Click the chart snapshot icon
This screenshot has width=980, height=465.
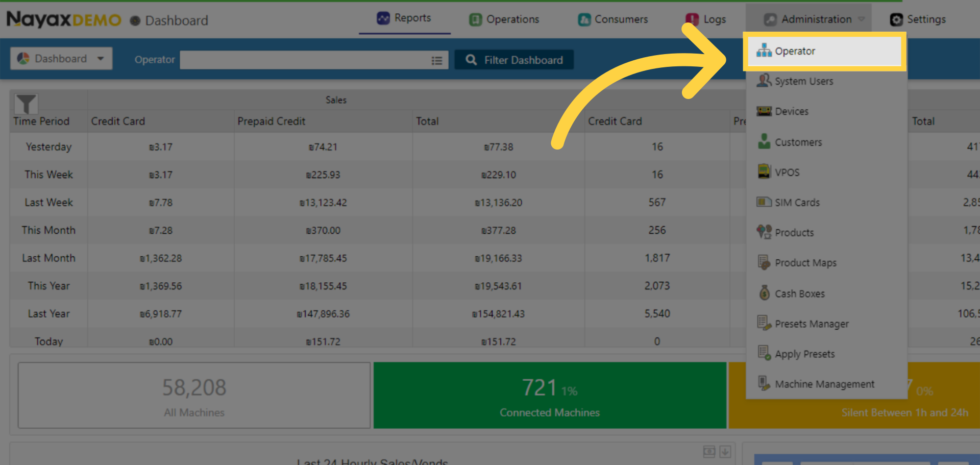point(709,452)
